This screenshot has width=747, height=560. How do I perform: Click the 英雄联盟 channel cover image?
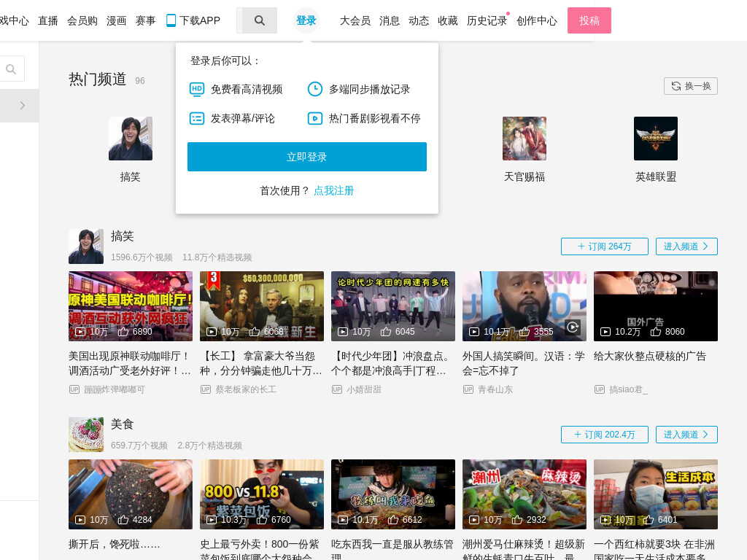[656, 139]
